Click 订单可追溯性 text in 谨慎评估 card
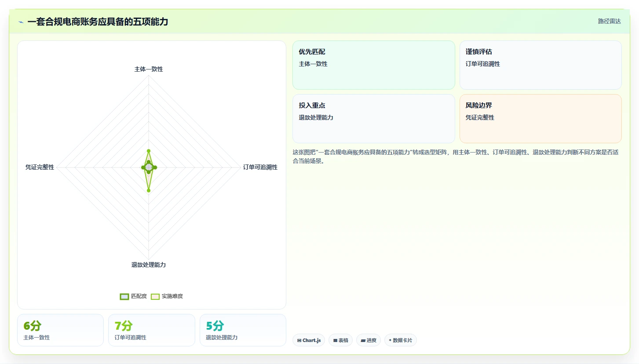 click(x=483, y=64)
